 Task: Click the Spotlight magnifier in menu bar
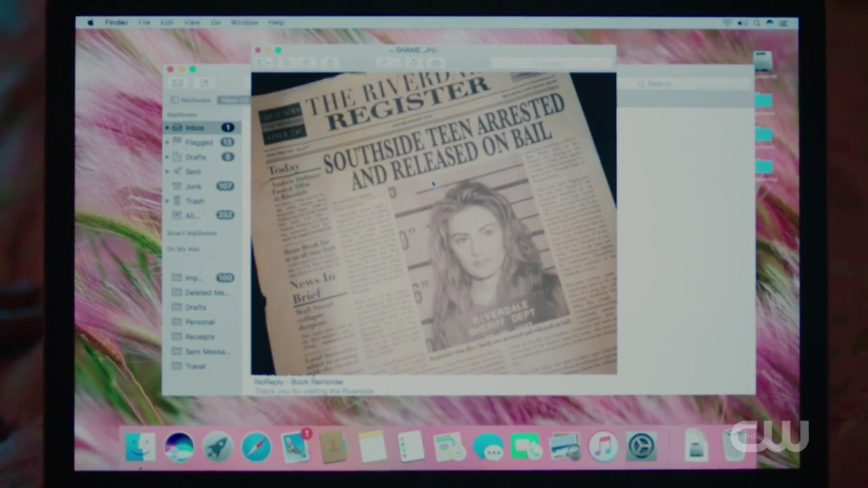click(x=756, y=23)
